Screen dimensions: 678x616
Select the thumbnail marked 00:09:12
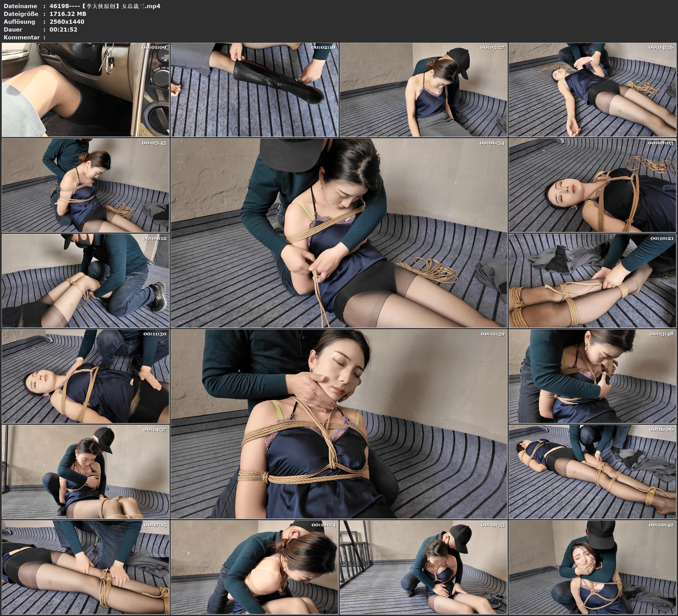tap(85, 281)
